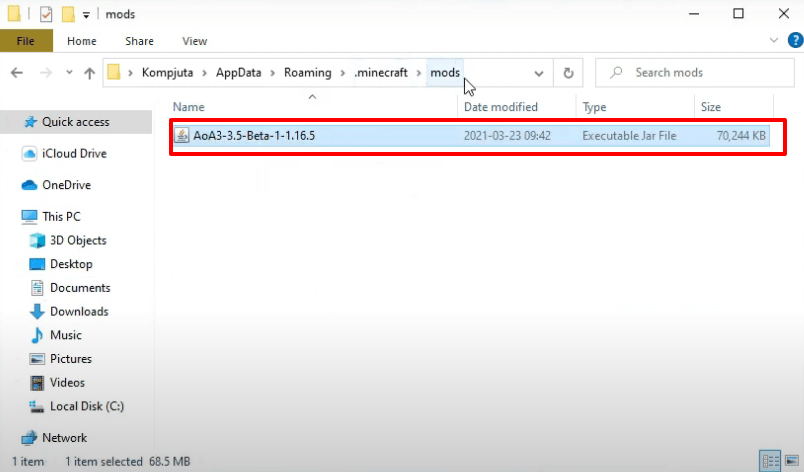Click the iCloud Drive cloud icon
This screenshot has height=472, width=804.
(x=29, y=153)
